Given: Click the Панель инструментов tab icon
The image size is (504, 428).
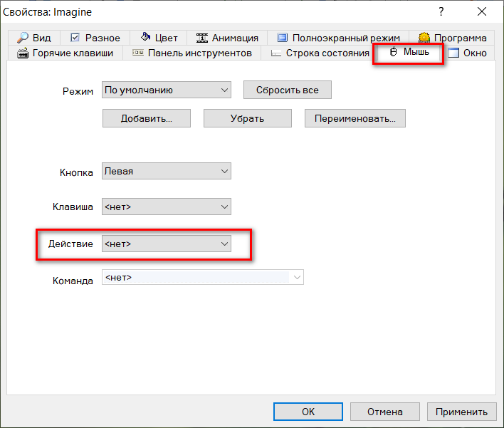Looking at the screenshot, I should [x=137, y=53].
